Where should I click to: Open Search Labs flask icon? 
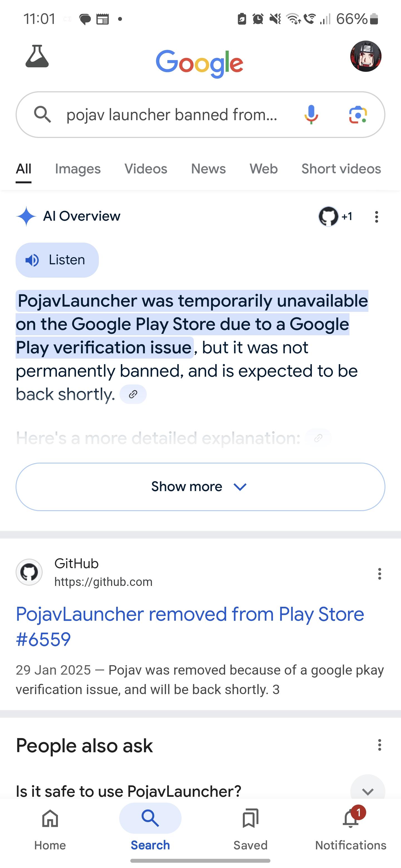[37, 56]
